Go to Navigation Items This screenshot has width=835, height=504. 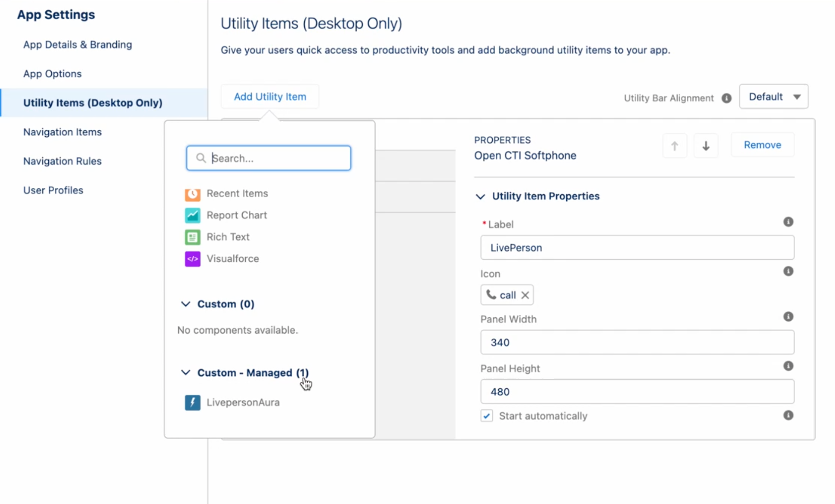[62, 132]
